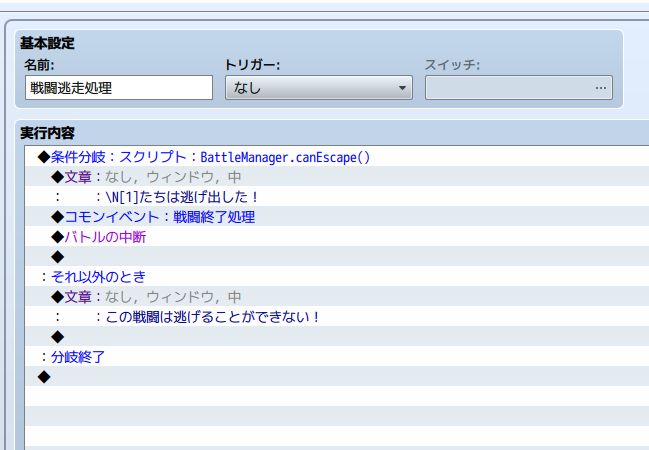
Task: Select the last empty command row below 分岐終了
Action: click(337, 376)
